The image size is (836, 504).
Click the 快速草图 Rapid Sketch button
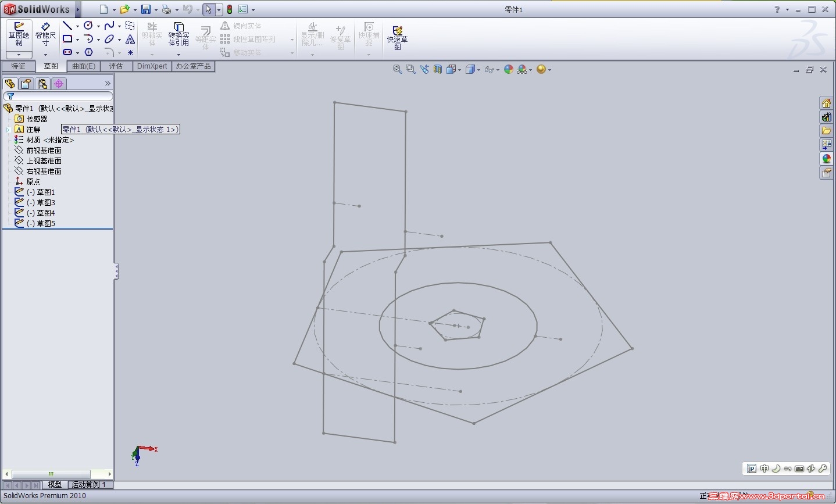(398, 38)
